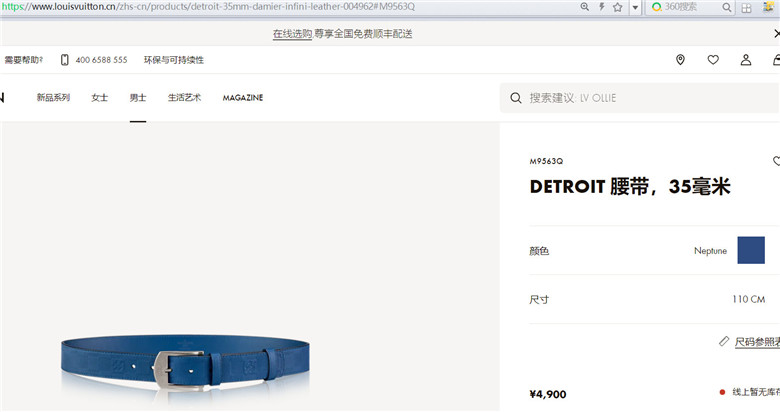Open the 环保与可持续性 link
The image size is (780, 412).
[x=174, y=60]
